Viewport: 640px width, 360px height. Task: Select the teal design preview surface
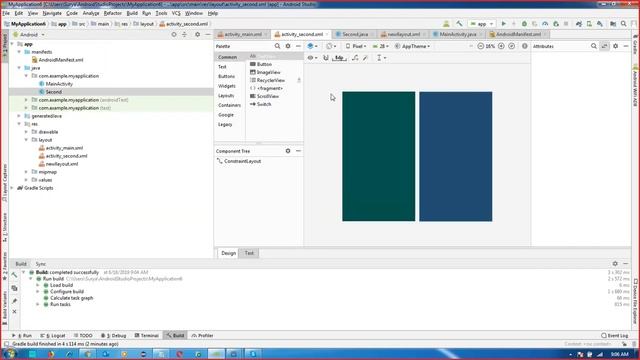click(378, 156)
